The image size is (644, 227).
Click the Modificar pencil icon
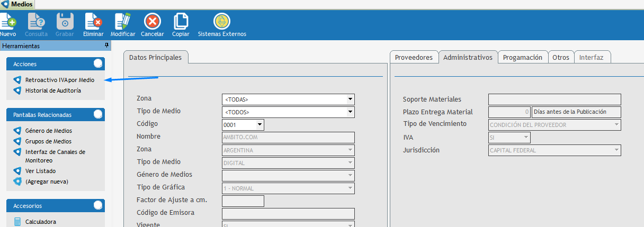point(123,22)
